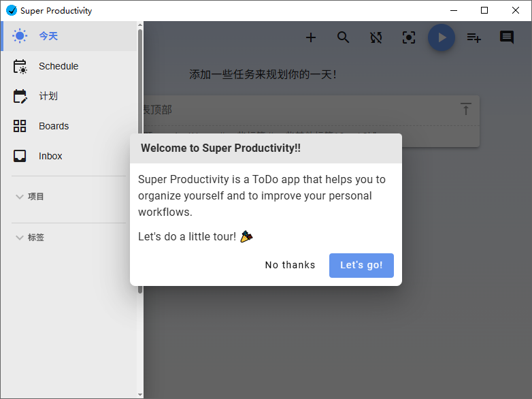
Task: Click the Schedule calendar icon
Action: point(20,66)
